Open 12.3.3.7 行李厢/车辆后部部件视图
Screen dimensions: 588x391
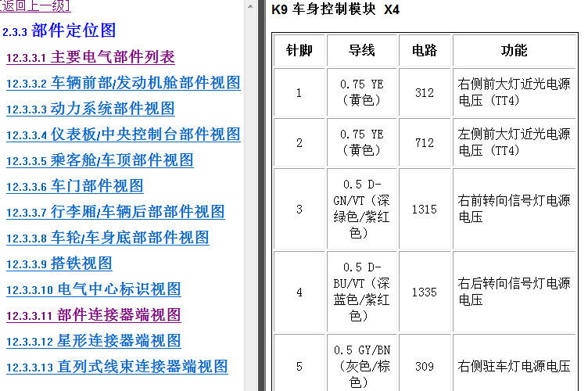[x=116, y=213]
